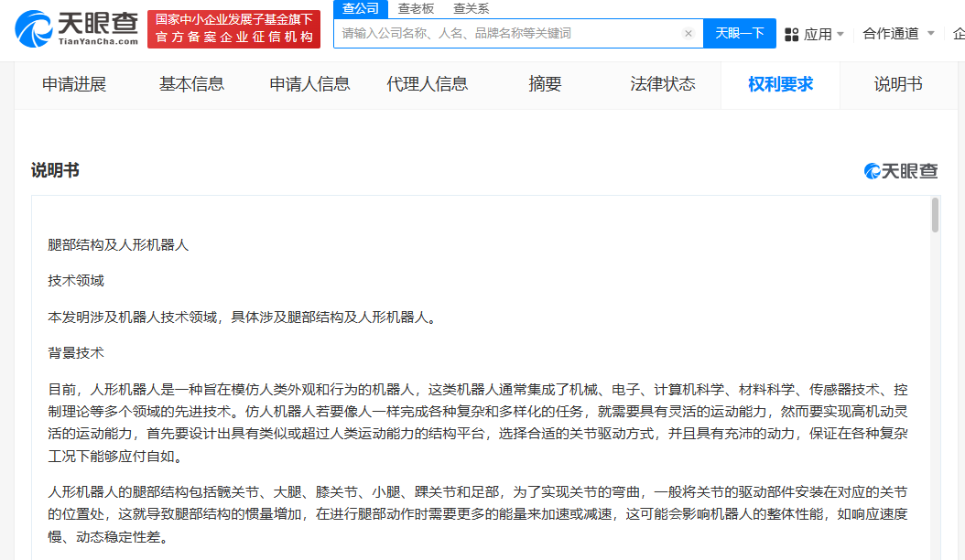Viewport: 965px width, 560px height.
Task: Type in the company name search field
Action: click(x=508, y=34)
